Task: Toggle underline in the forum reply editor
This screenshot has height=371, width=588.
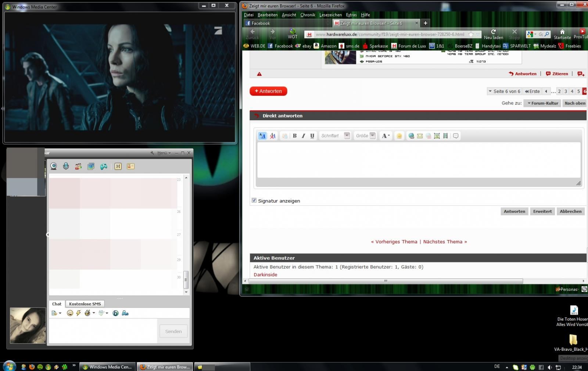Action: [312, 136]
